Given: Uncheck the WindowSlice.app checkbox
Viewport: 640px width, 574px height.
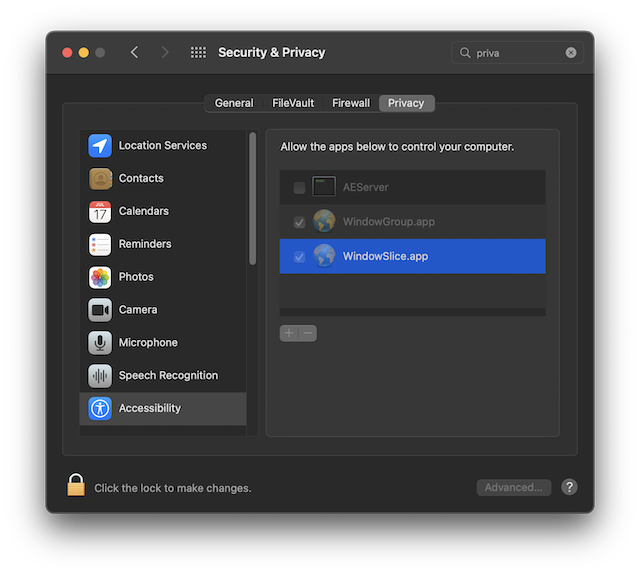Looking at the screenshot, I should point(300,257).
